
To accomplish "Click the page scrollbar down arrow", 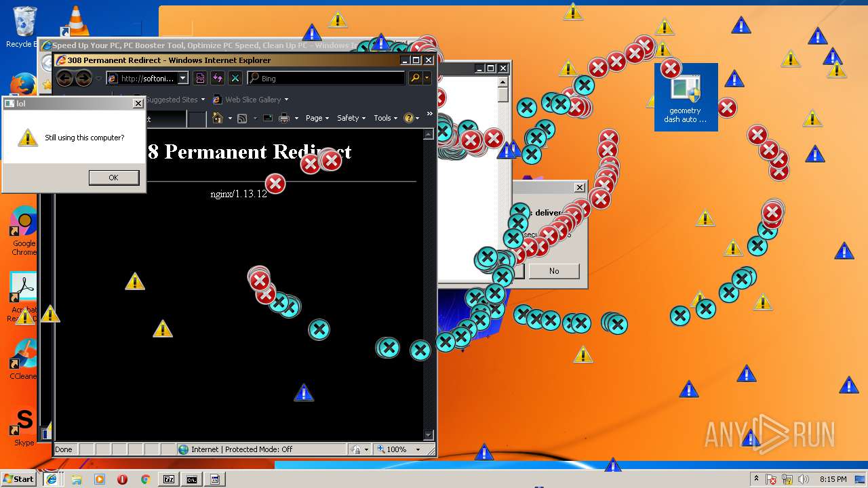I will pyautogui.click(x=428, y=435).
